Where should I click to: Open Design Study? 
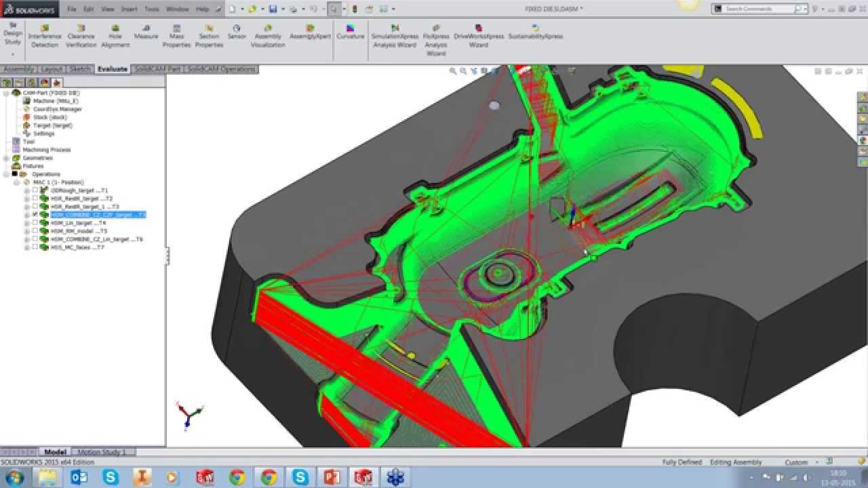pyautogui.click(x=13, y=34)
